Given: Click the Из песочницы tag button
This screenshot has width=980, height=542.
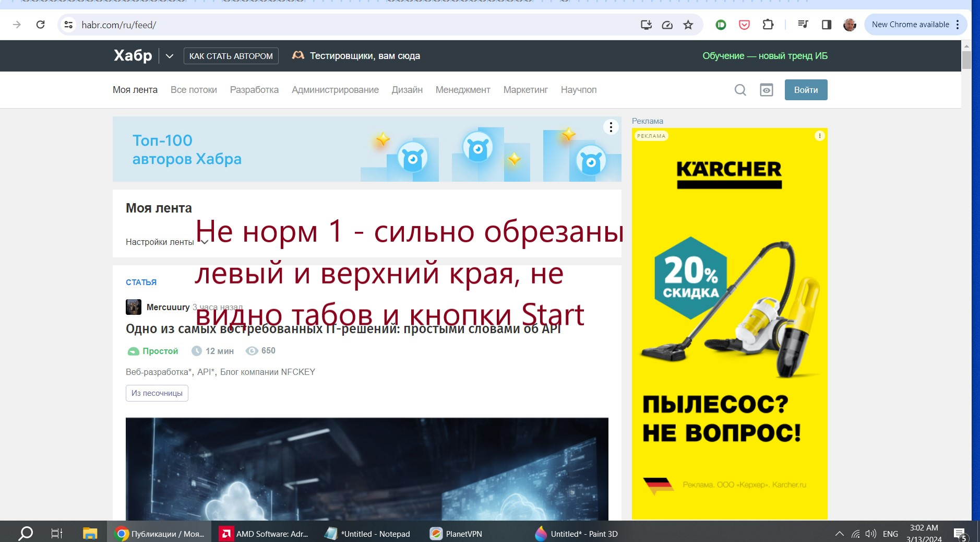Looking at the screenshot, I should 157,393.
